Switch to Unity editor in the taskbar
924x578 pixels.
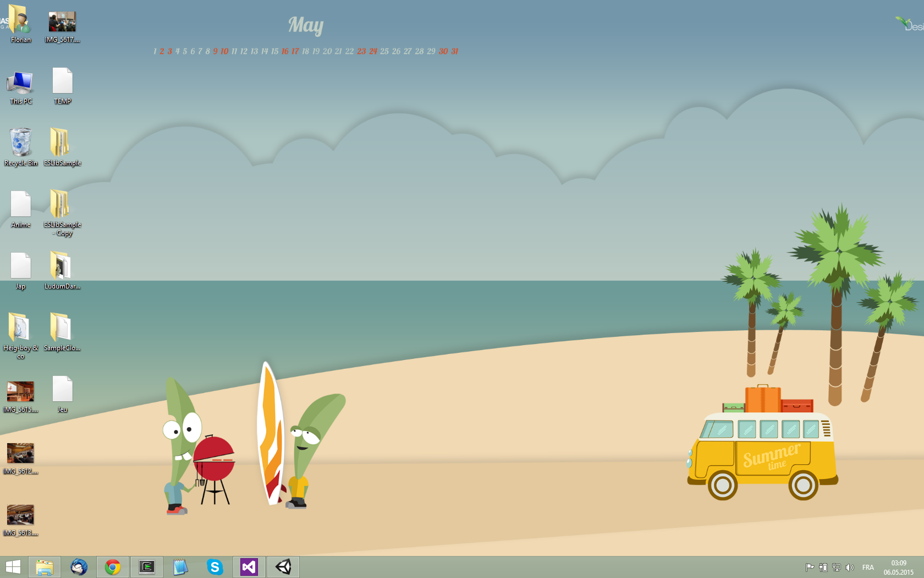[283, 567]
